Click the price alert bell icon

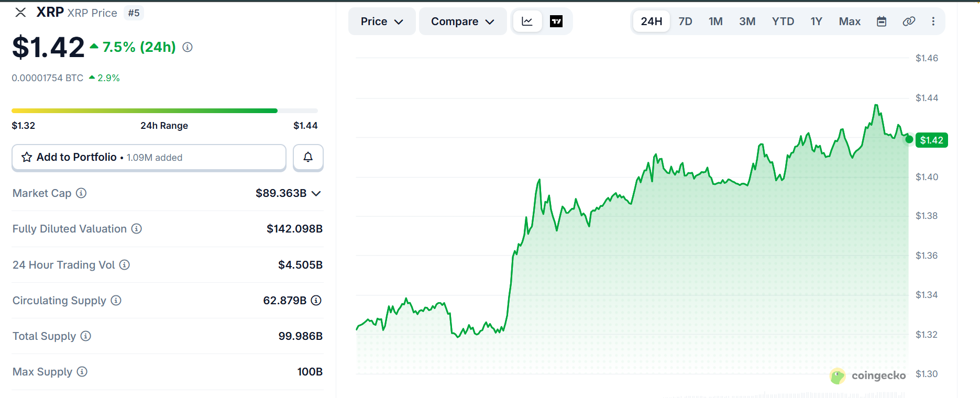point(308,157)
